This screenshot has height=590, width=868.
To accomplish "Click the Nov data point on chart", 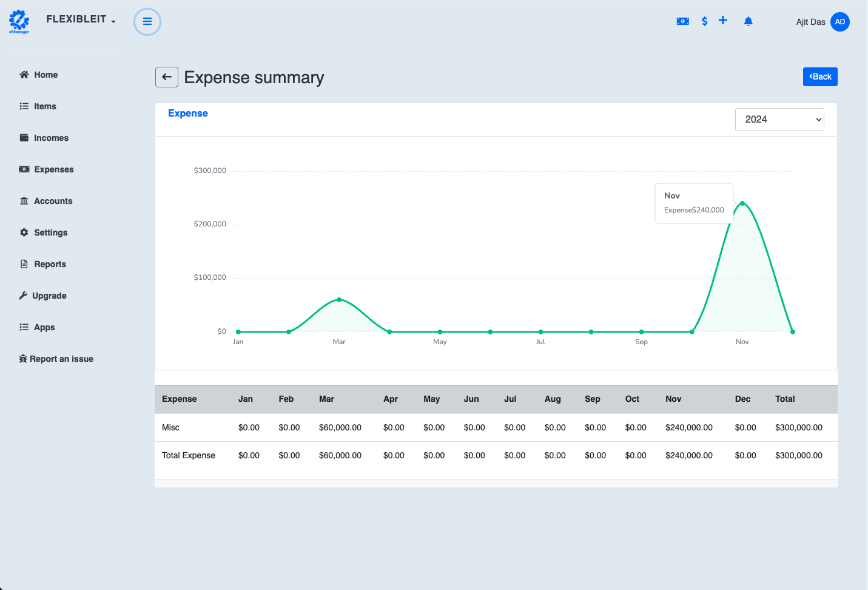I will (x=742, y=203).
